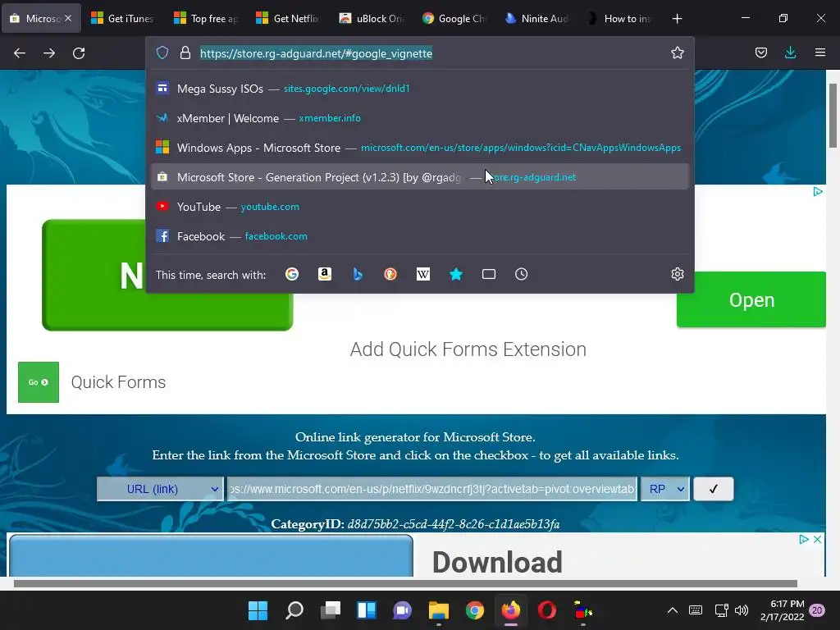Switch to the Google Chrome tab
840x630 pixels.
tap(453, 19)
